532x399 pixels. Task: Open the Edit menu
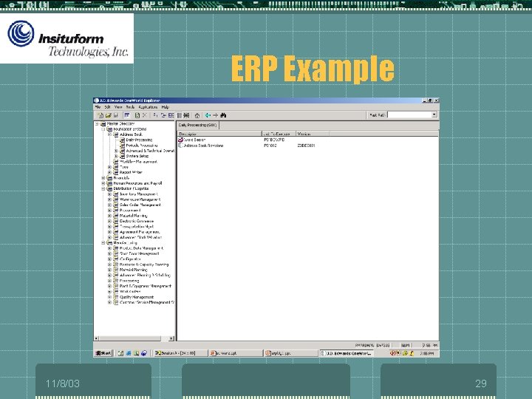click(x=108, y=107)
